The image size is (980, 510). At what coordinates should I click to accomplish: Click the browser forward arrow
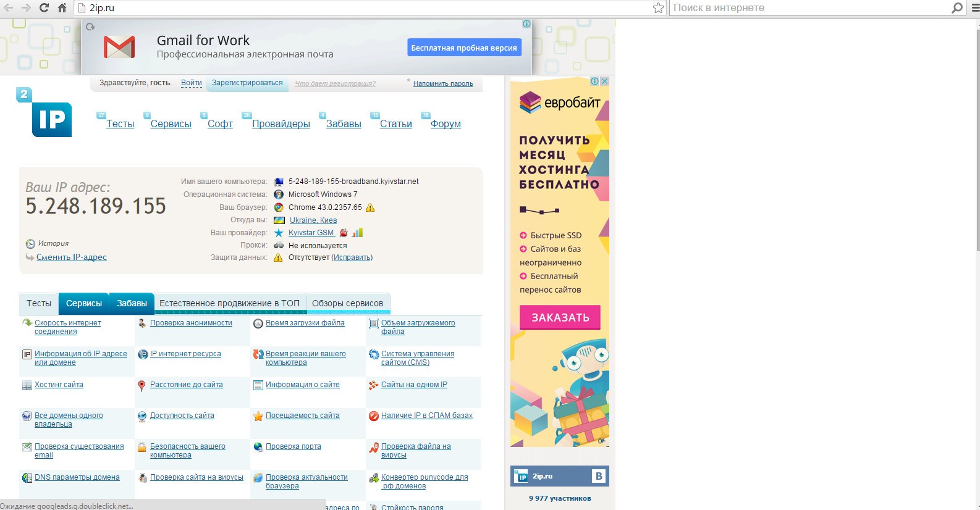tap(26, 7)
